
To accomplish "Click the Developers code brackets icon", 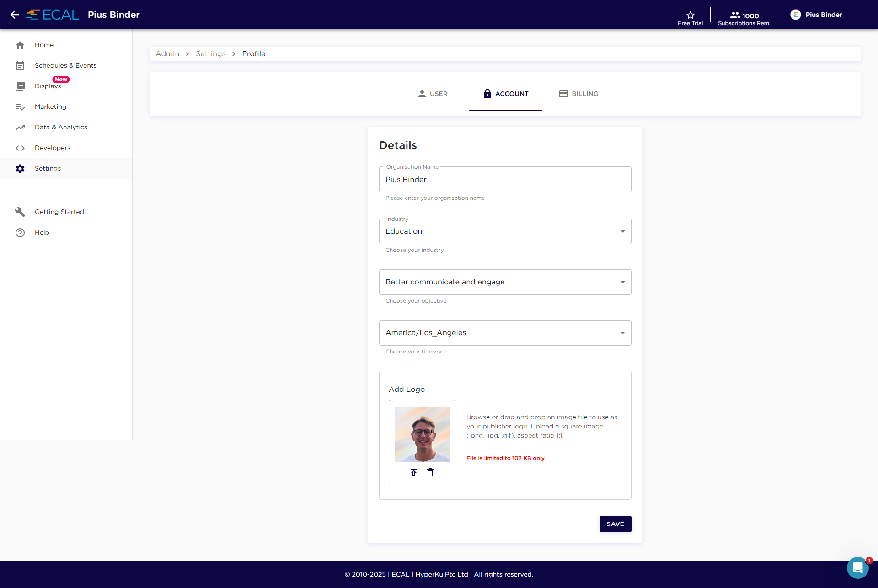I will tap(20, 148).
